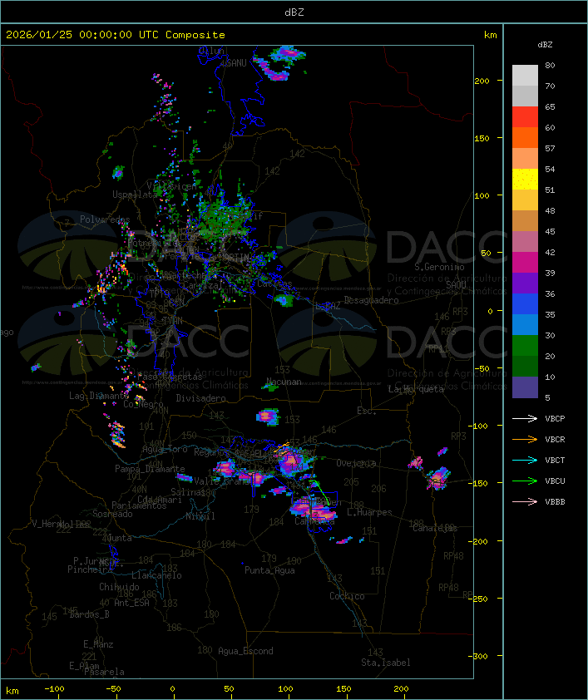588x700 pixels.
Task: Click the white VBCP arrow icon
Action: [x=525, y=418]
